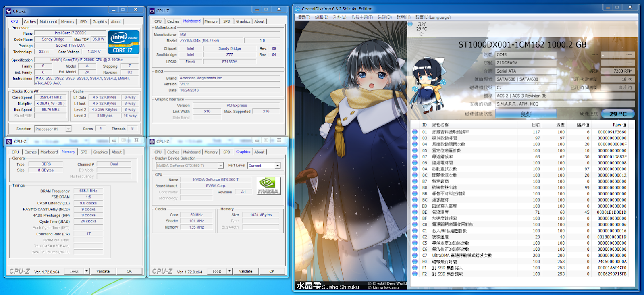Click the blue status circle for ID C2
This screenshot has width=644, height=295.
point(415,237)
